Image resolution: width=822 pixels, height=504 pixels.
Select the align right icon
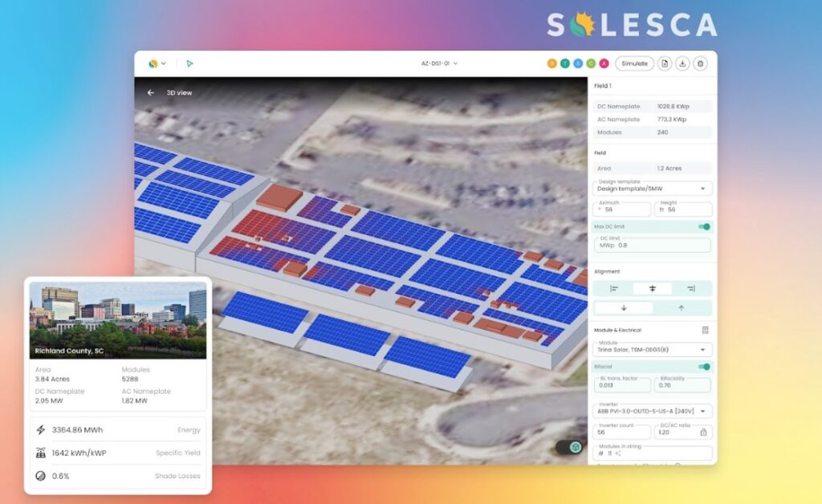(690, 288)
